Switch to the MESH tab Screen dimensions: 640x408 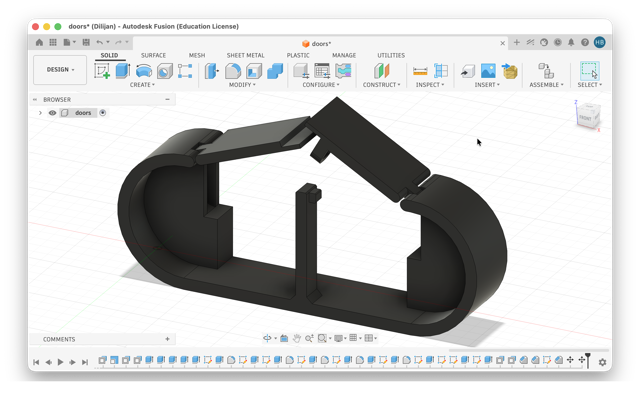click(197, 55)
